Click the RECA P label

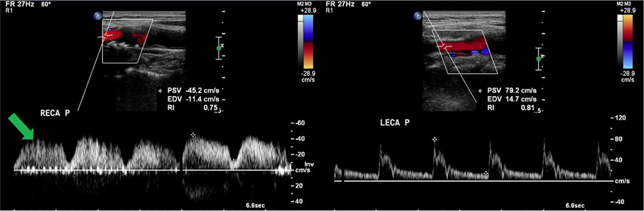pyautogui.click(x=54, y=113)
